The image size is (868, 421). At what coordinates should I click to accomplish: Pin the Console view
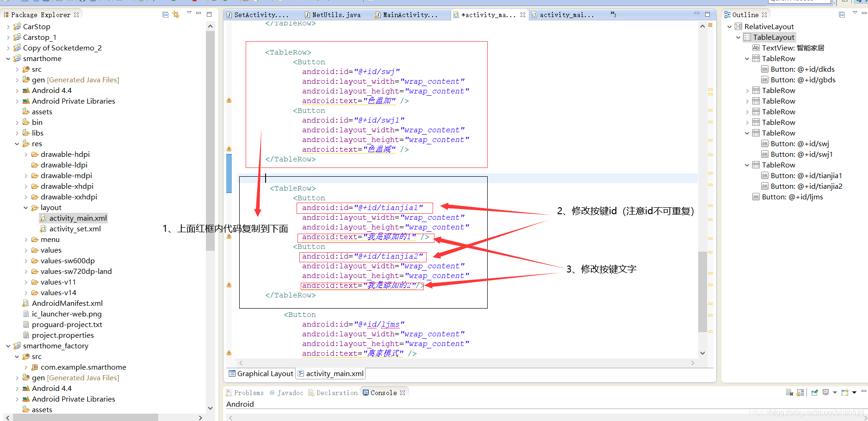[815, 392]
